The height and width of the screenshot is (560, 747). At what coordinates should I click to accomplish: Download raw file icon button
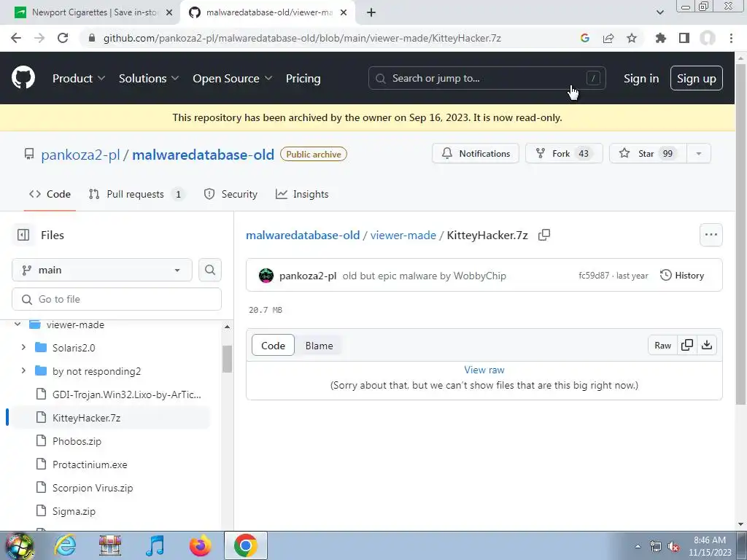coord(707,345)
